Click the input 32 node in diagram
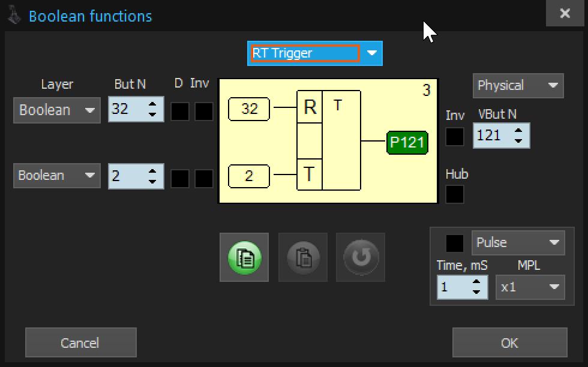588x367 pixels. point(249,109)
